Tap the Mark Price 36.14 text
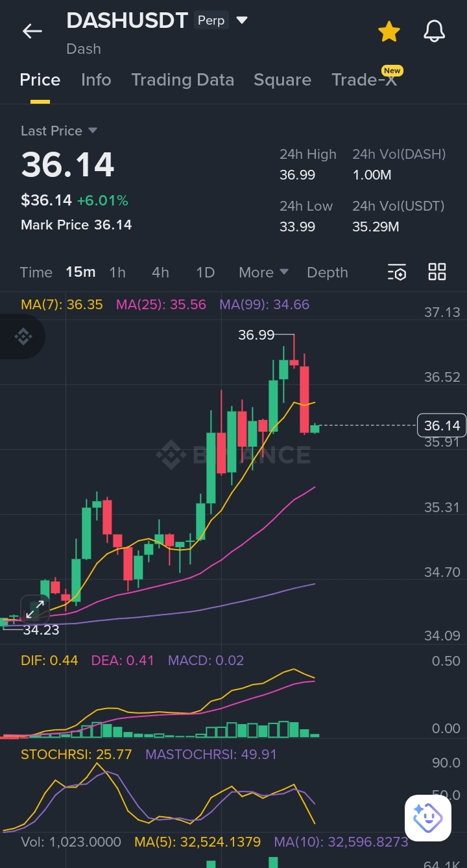The image size is (467, 868). coord(77,225)
